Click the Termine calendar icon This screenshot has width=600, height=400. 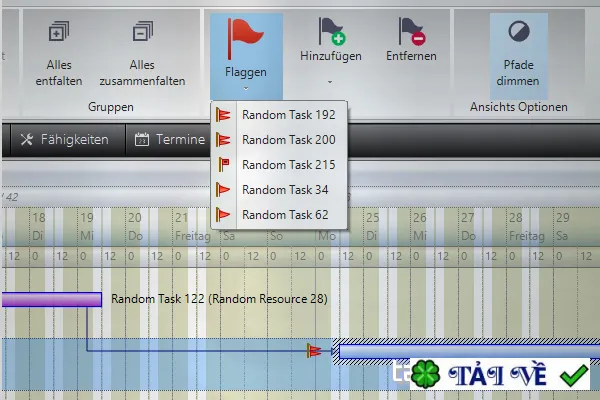(x=142, y=140)
